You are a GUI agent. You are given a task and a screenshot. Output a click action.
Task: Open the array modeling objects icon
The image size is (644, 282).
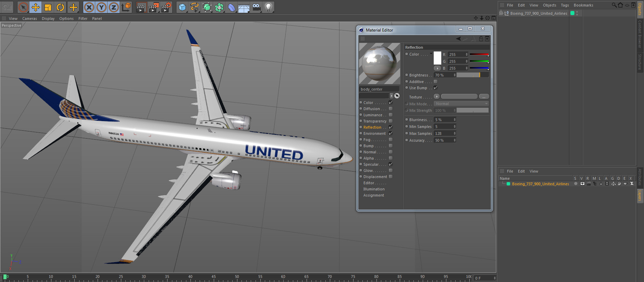click(219, 7)
